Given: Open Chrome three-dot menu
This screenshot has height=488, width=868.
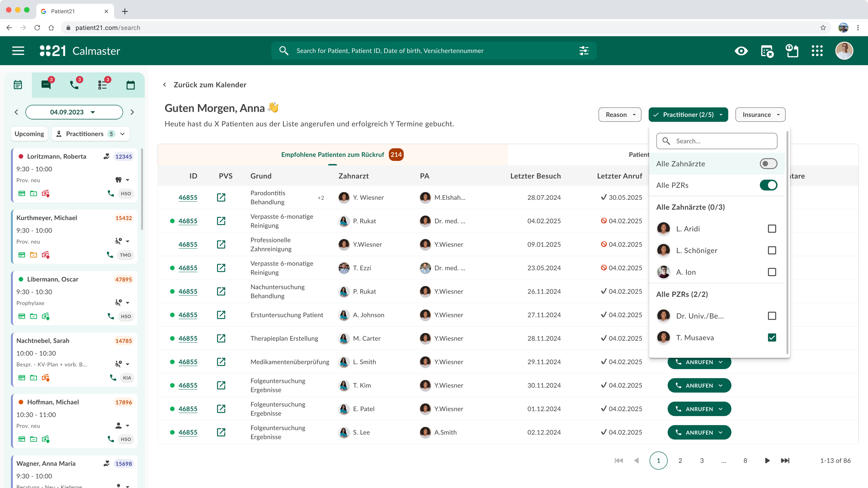Looking at the screenshot, I should click(858, 27).
